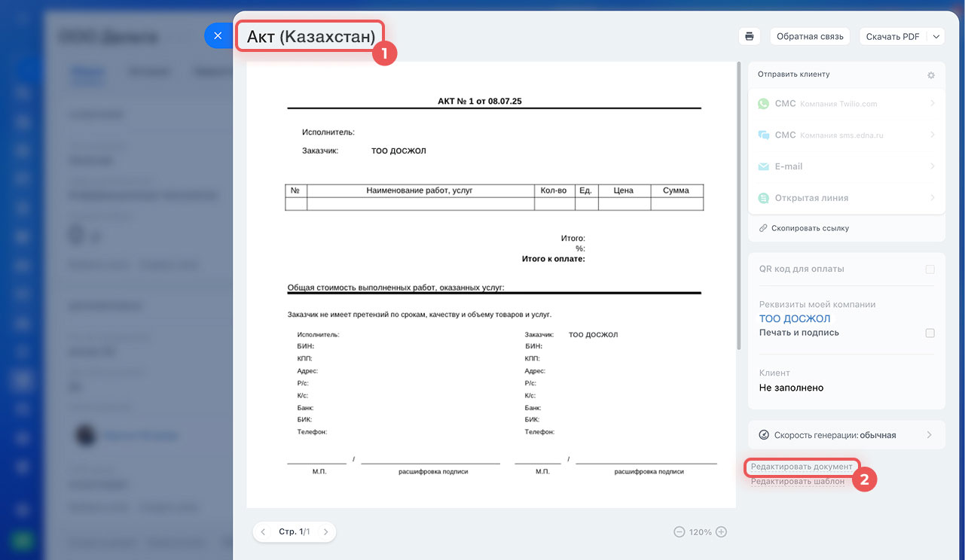Open Редактировать шаблон link
The image size is (965, 560).
[x=797, y=482]
